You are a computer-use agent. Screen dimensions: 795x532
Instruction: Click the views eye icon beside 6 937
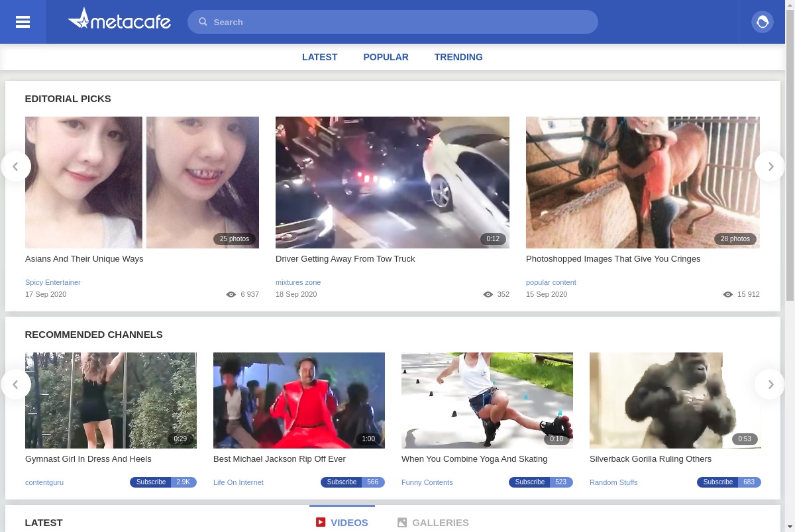[231, 295]
